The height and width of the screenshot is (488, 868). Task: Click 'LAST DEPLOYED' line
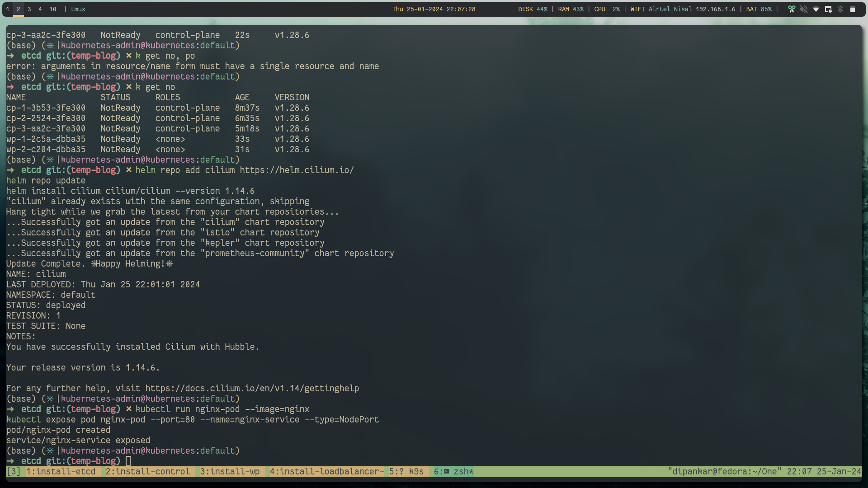coord(103,285)
